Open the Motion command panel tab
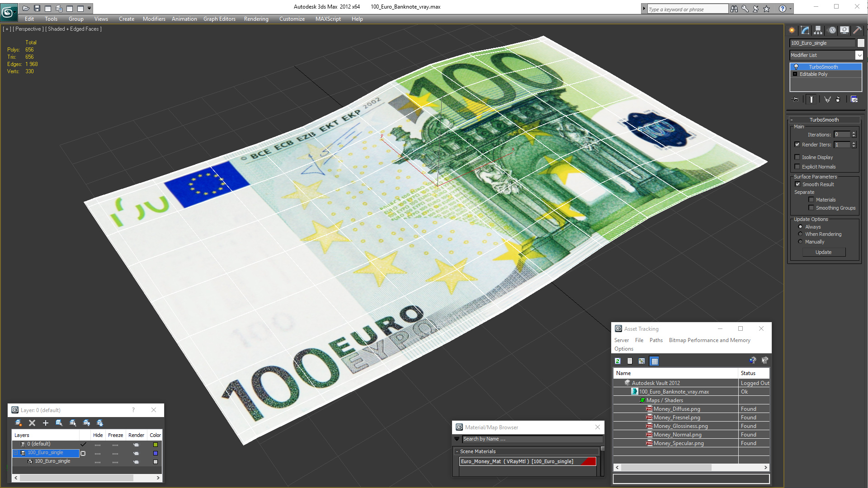 (831, 30)
